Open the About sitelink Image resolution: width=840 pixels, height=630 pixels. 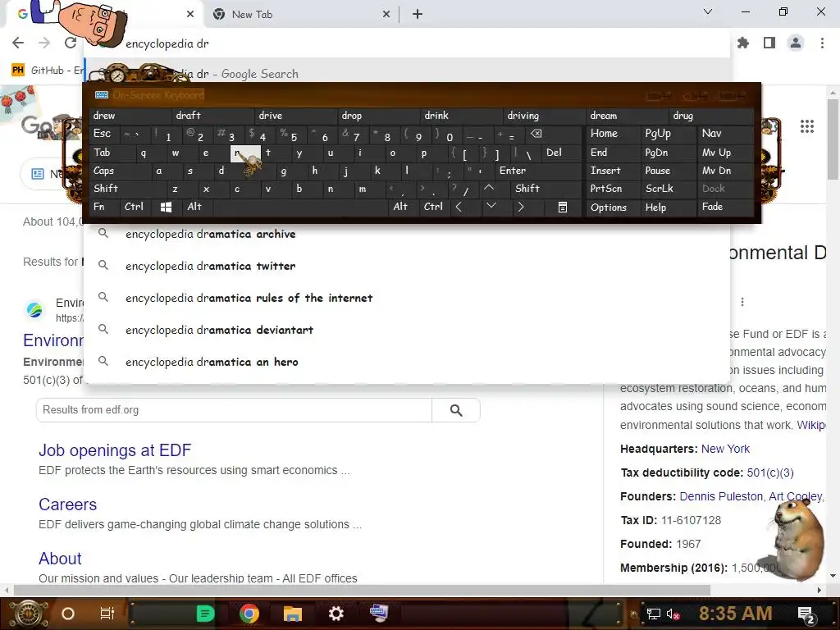[x=60, y=559]
